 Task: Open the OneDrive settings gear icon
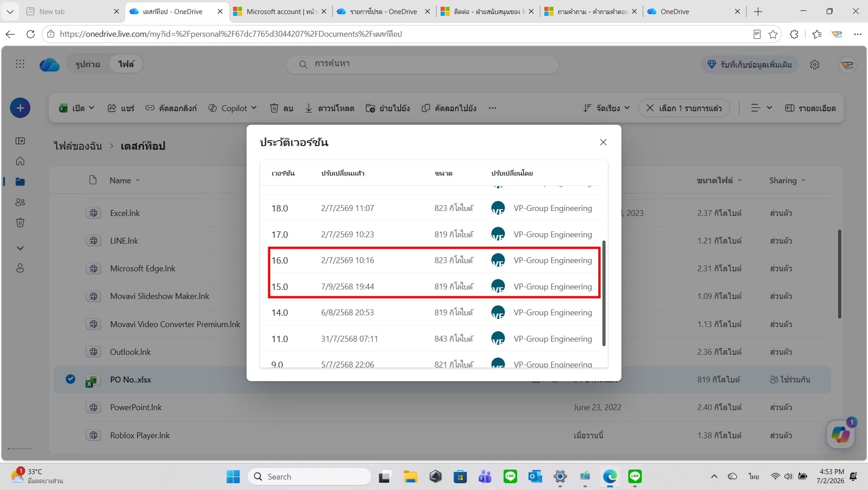815,64
